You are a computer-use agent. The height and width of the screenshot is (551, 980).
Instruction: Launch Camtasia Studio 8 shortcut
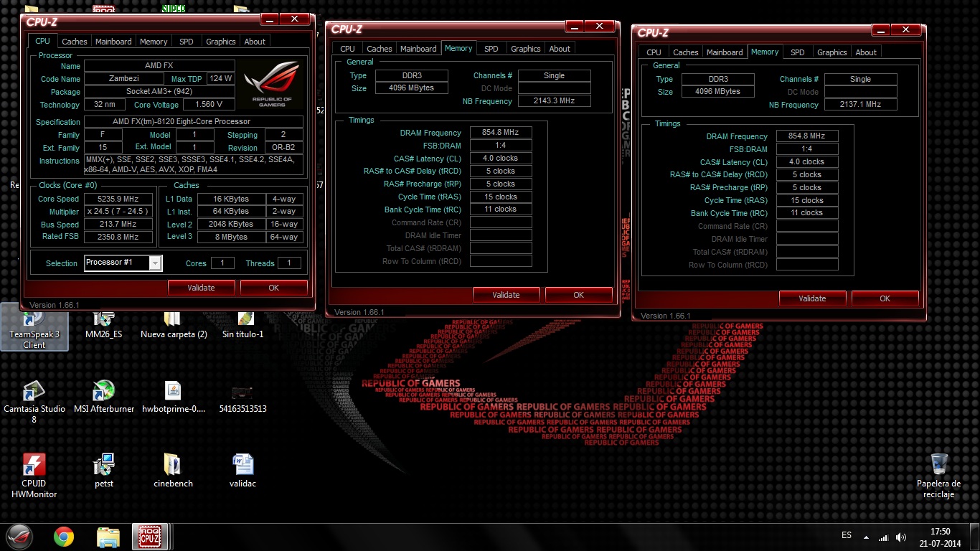(x=34, y=402)
